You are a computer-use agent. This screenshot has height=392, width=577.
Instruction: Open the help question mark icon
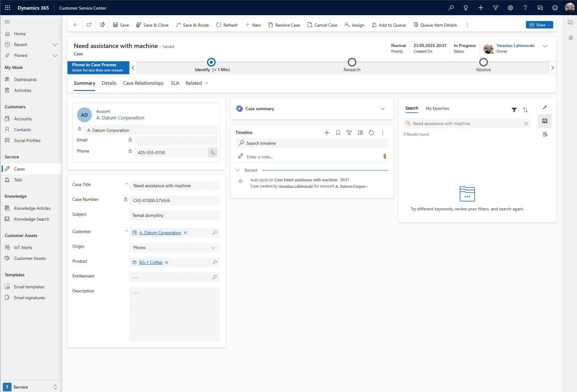tap(525, 8)
